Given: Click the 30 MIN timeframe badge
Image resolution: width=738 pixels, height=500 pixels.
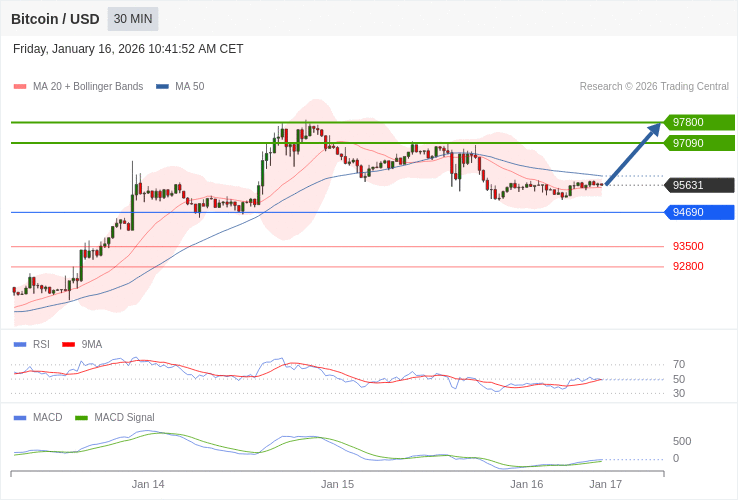Looking at the screenshot, I should point(133,19).
